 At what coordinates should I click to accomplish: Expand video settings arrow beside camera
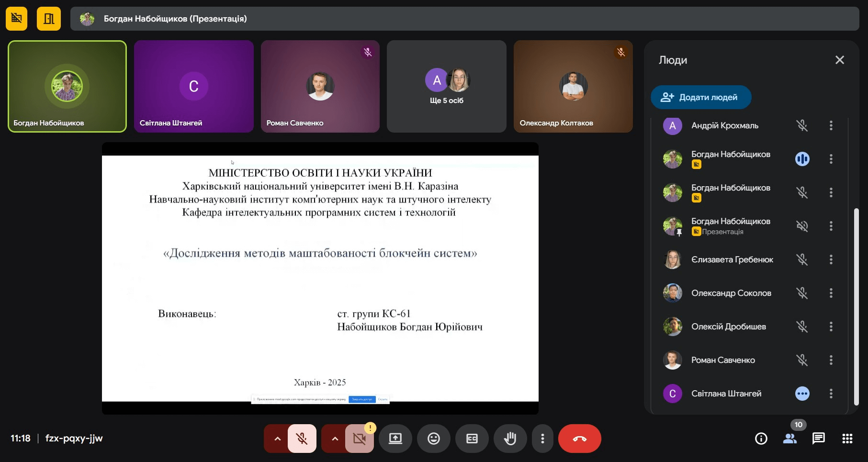[335, 439]
